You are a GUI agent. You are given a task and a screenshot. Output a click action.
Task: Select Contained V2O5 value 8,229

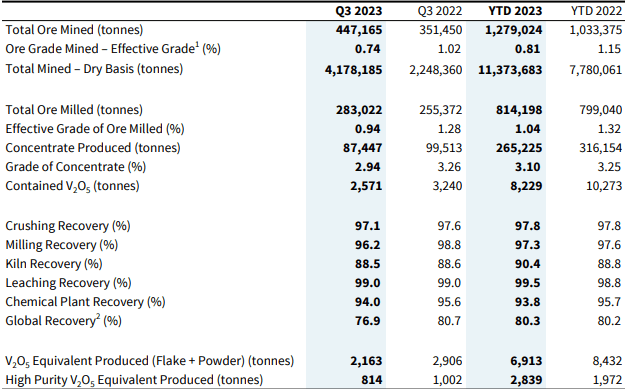pyautogui.click(x=526, y=186)
